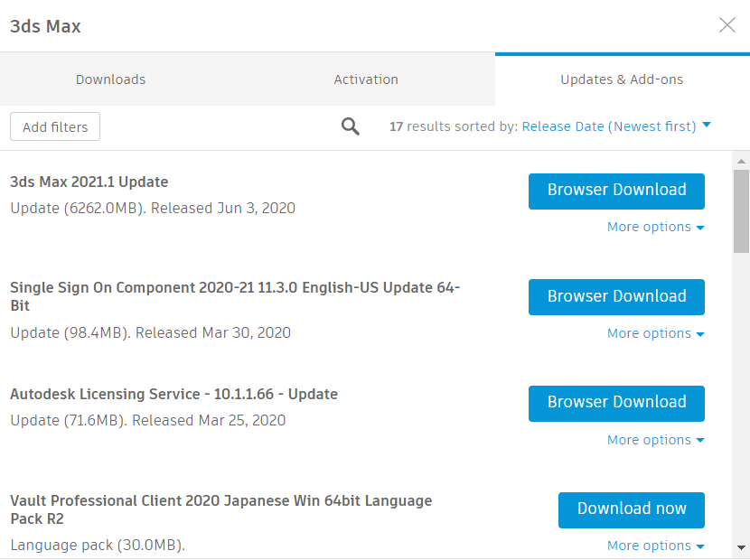The height and width of the screenshot is (560, 750).
Task: Close the 3ds Max dialog
Action: [727, 25]
